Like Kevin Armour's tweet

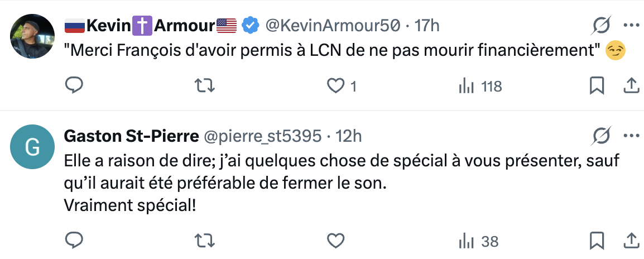click(x=335, y=86)
